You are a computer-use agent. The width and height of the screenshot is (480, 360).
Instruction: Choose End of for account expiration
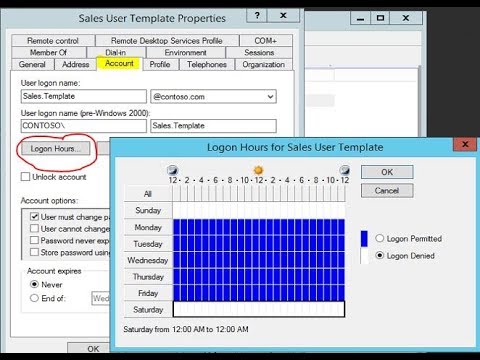point(34,298)
